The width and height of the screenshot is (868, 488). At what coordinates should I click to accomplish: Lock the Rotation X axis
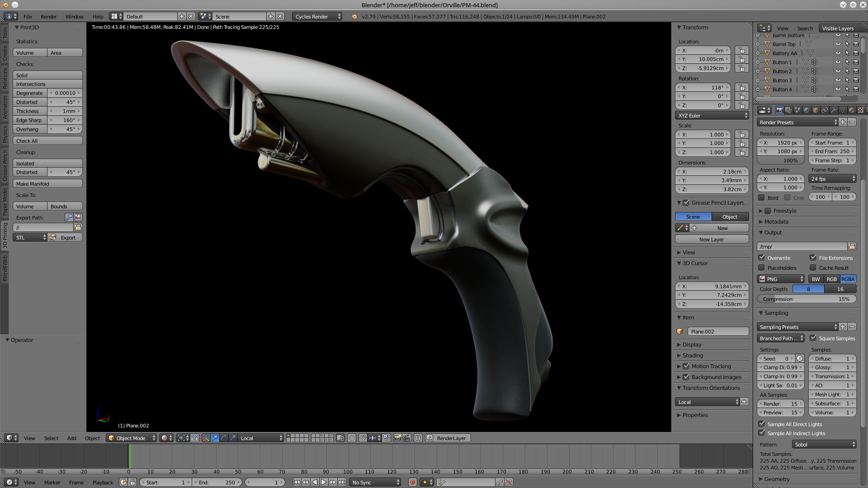[741, 88]
